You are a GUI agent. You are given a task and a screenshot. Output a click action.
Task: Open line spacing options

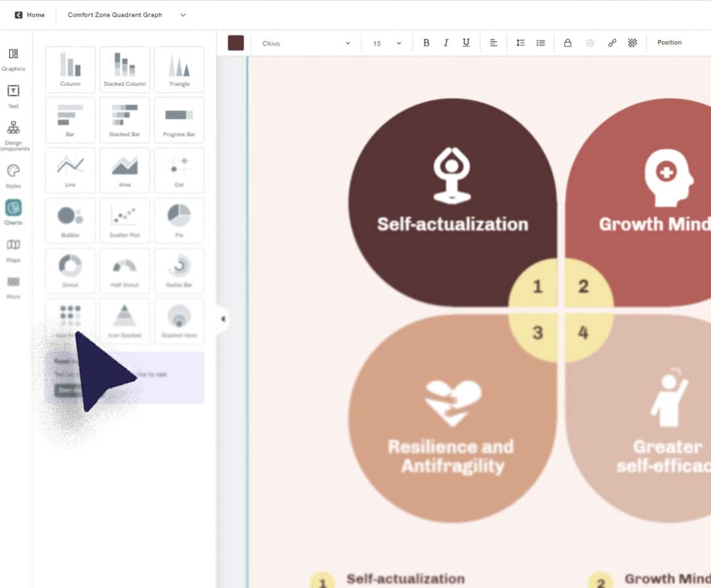tap(520, 43)
